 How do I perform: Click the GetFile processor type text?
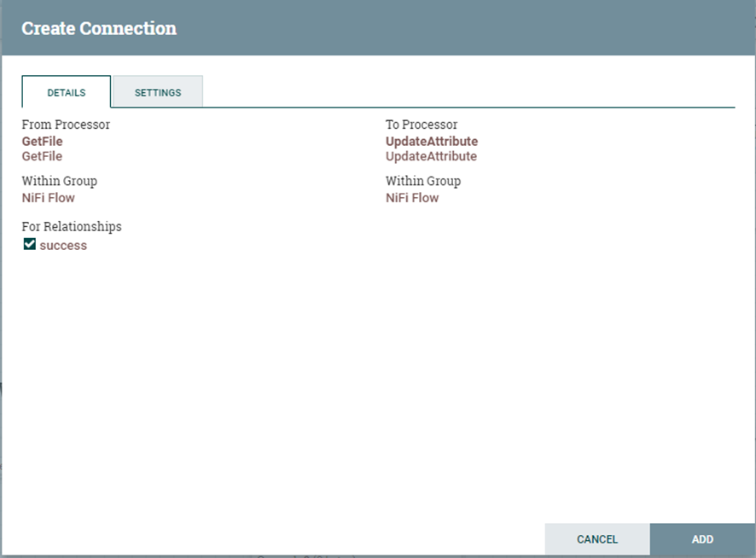[x=42, y=156]
